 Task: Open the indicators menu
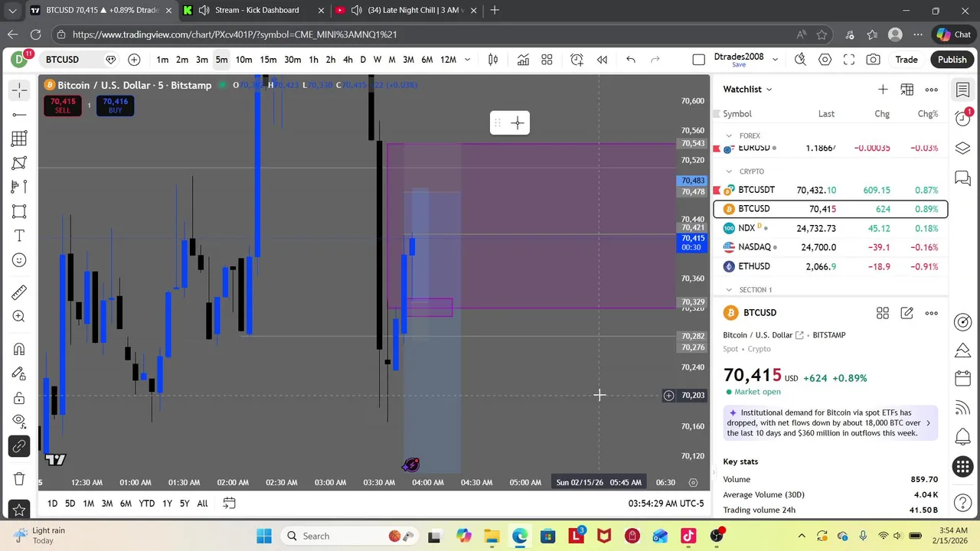click(x=523, y=60)
